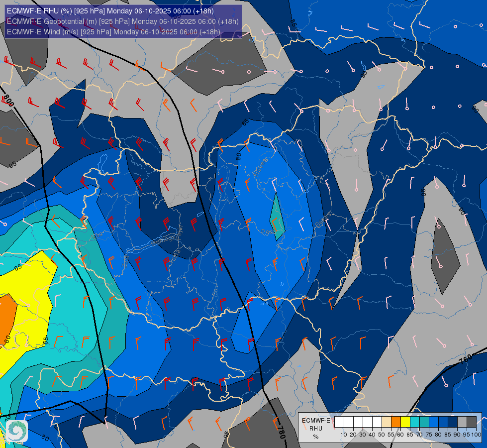The image size is (487, 448).
Task: Select the ECMWF-E Wind (m/s) title line
Action: pos(114,32)
